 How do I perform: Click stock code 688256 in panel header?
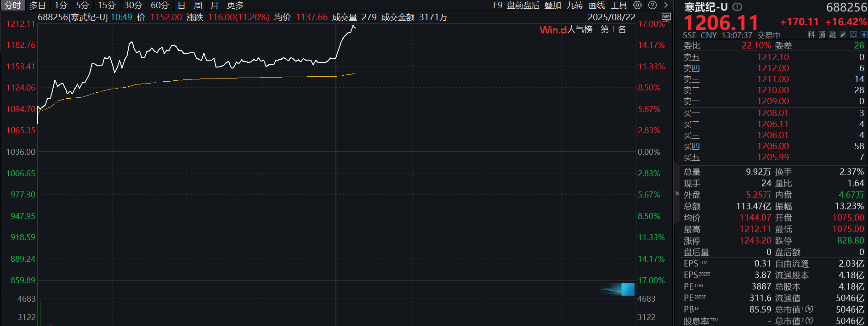(846, 7)
